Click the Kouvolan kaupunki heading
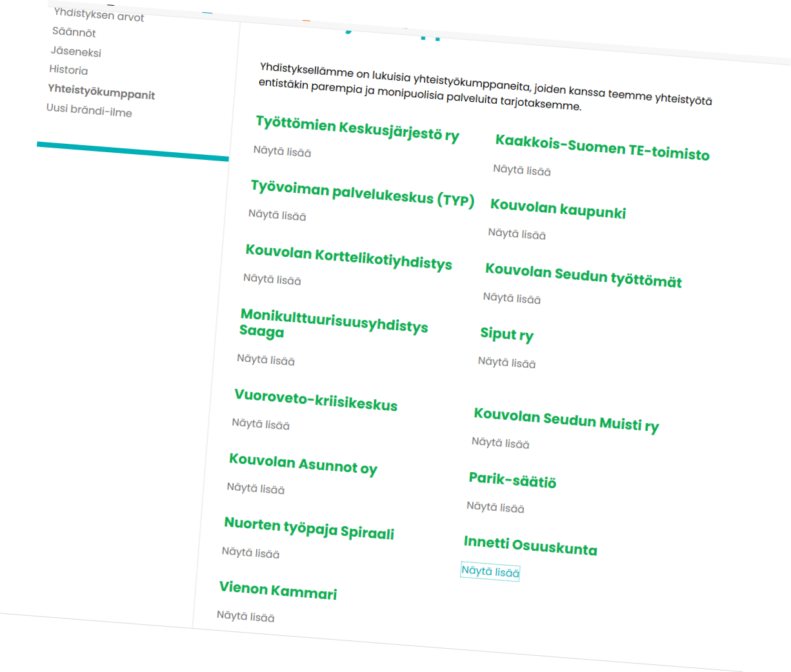This screenshot has height=672, width=791. point(557,209)
